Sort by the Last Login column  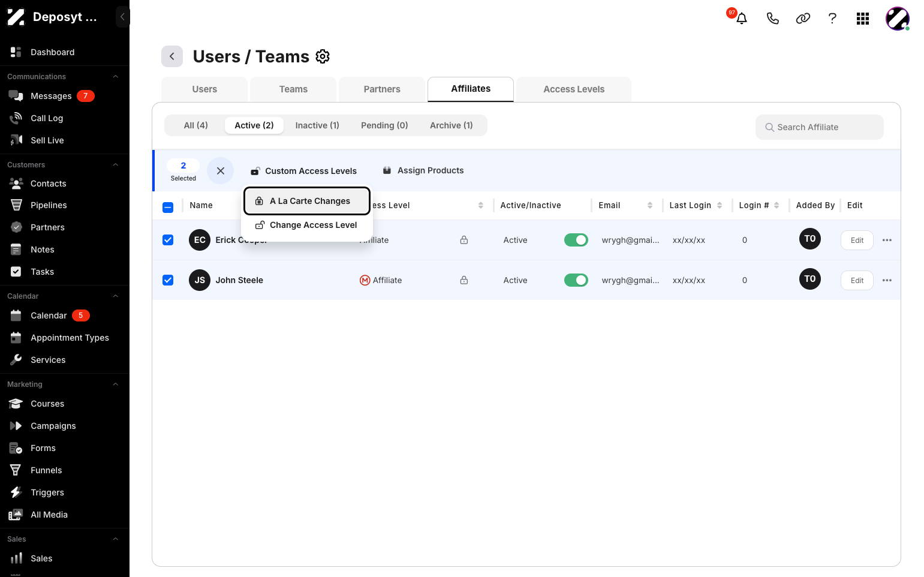pos(720,205)
